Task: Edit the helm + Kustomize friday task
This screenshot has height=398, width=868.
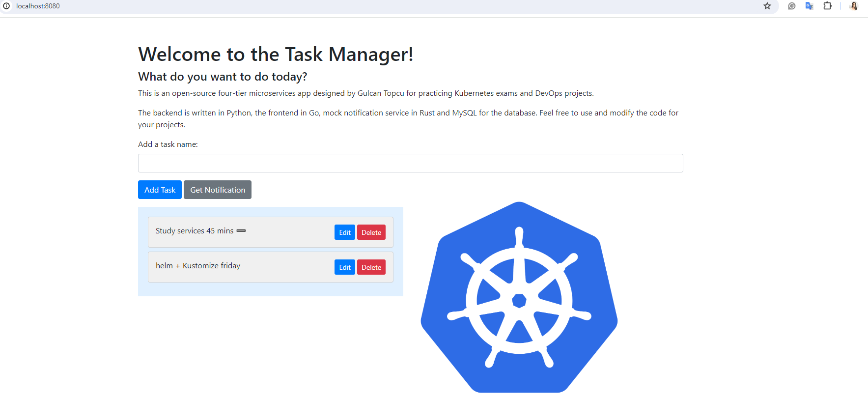Action: click(x=345, y=267)
